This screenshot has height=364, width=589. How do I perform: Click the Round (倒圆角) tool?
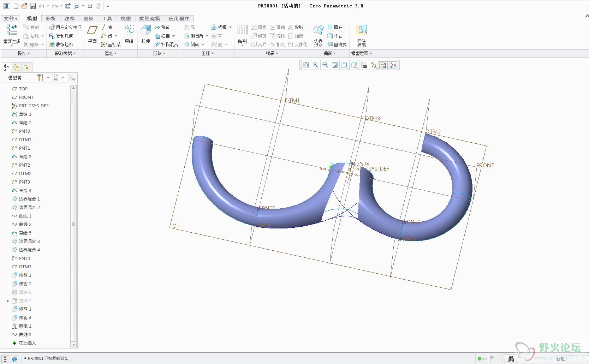pyautogui.click(x=194, y=36)
